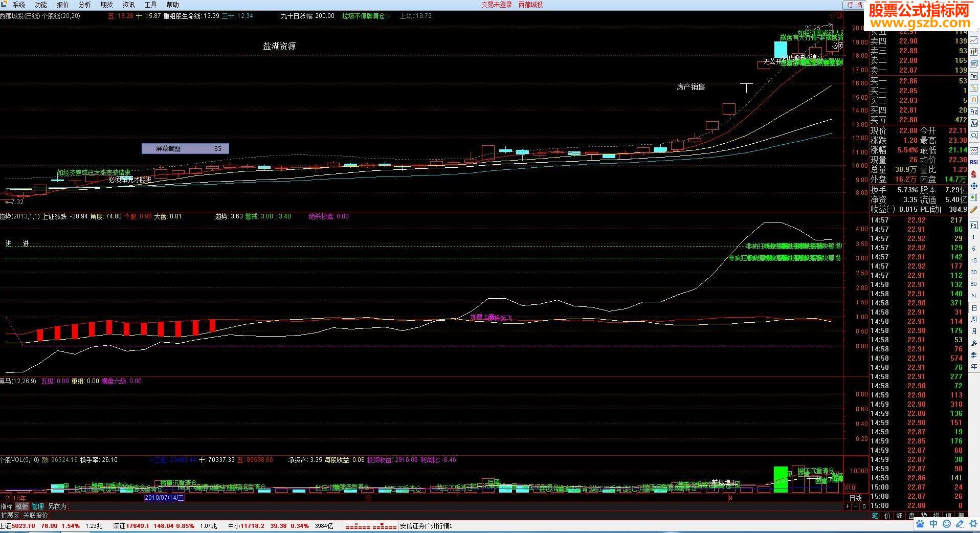Select the 60-minute period button
980x533 pixels.
click(x=974, y=284)
